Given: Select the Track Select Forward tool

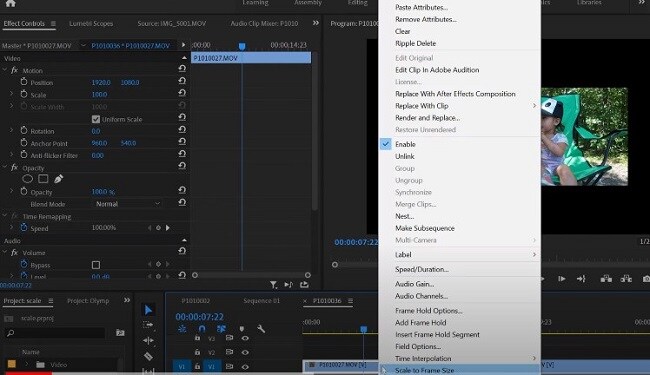Looking at the screenshot, I should tap(148, 325).
